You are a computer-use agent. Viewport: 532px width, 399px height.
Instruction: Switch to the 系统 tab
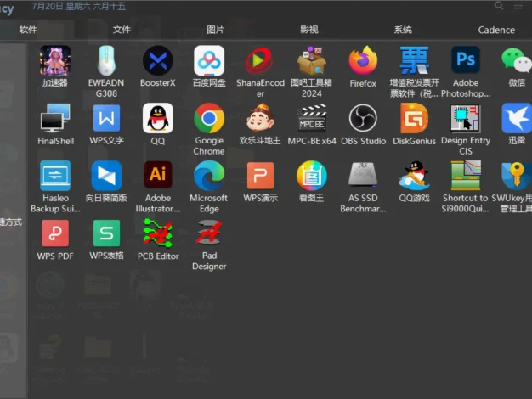(403, 30)
